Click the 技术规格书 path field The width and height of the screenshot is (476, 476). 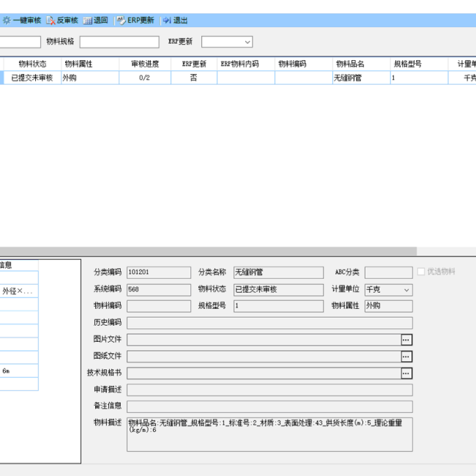tap(264, 373)
